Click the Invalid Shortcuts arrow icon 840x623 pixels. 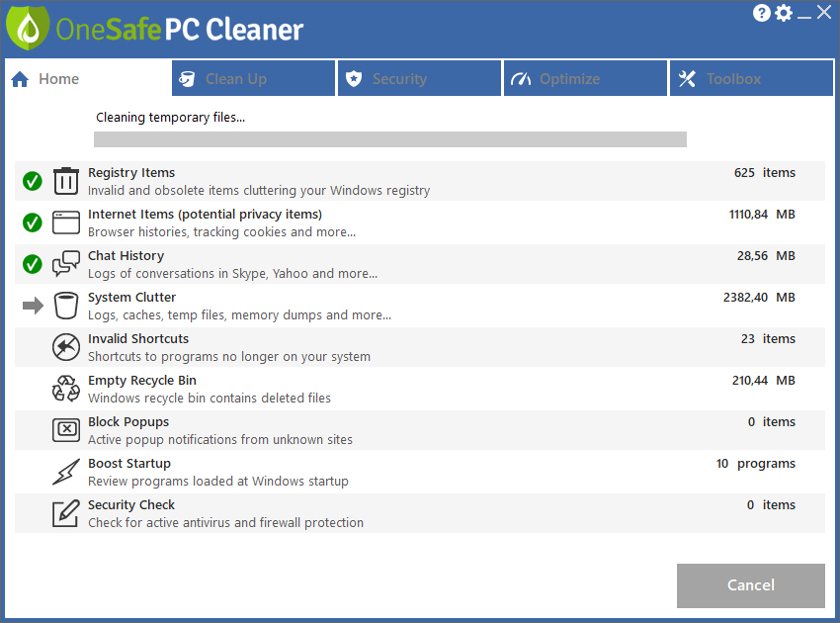tap(66, 347)
